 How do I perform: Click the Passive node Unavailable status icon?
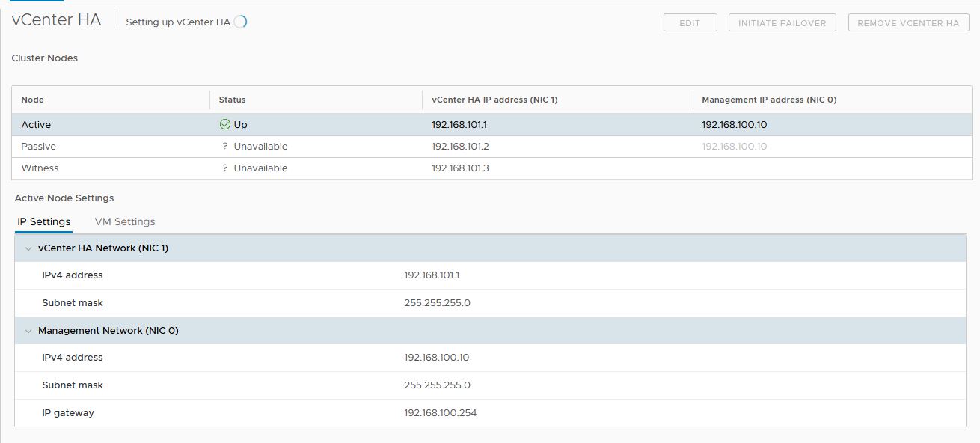(224, 146)
